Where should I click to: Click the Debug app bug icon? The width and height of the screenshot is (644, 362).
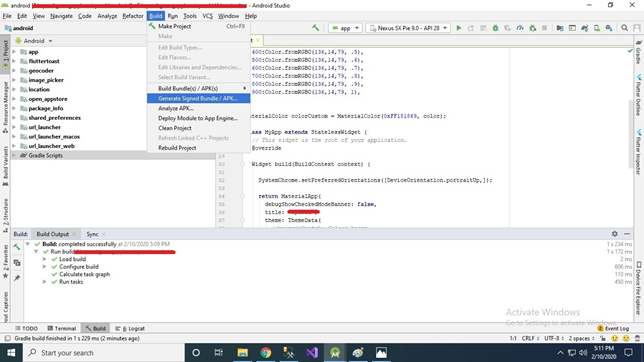pos(495,28)
